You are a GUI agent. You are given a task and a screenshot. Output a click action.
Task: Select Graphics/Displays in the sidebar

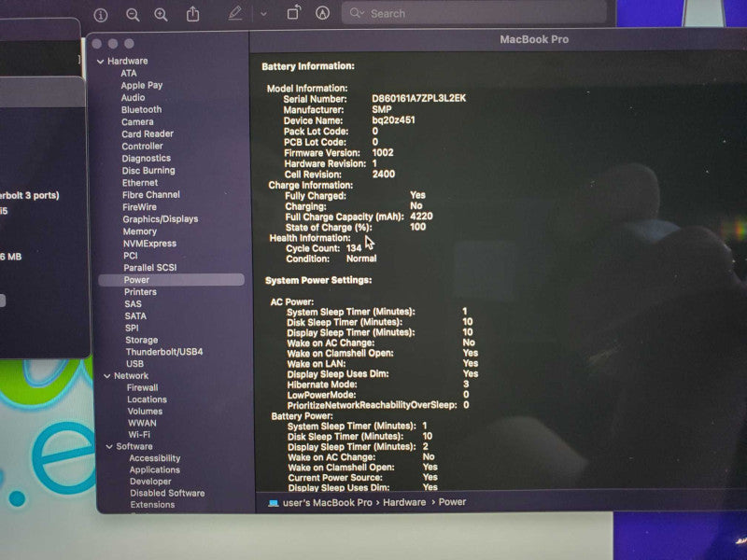tap(161, 219)
